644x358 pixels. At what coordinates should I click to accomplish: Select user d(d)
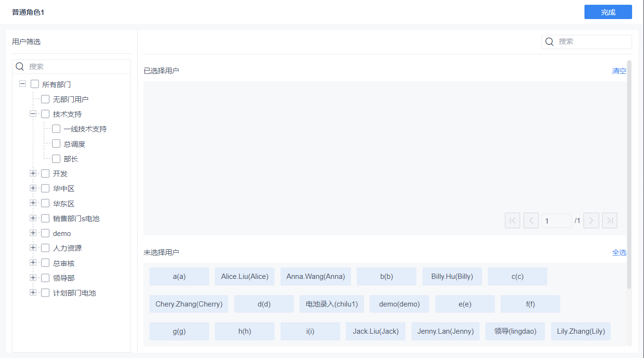click(x=264, y=304)
